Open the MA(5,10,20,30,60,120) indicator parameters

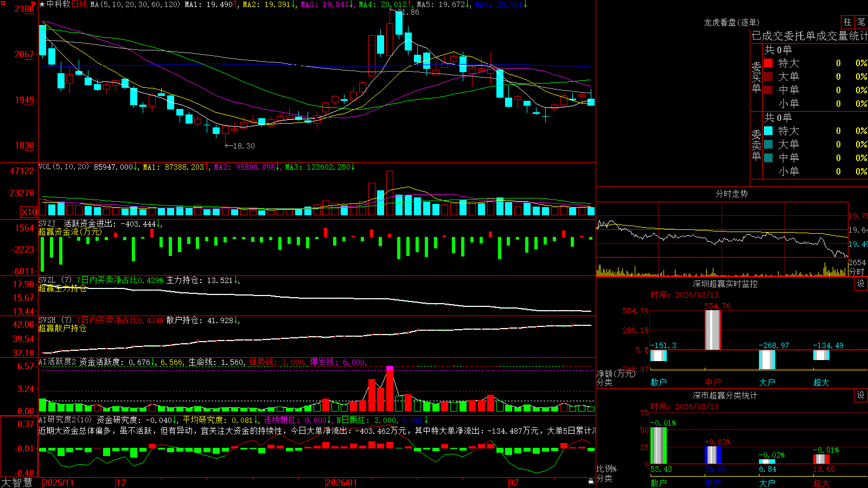(x=136, y=4)
